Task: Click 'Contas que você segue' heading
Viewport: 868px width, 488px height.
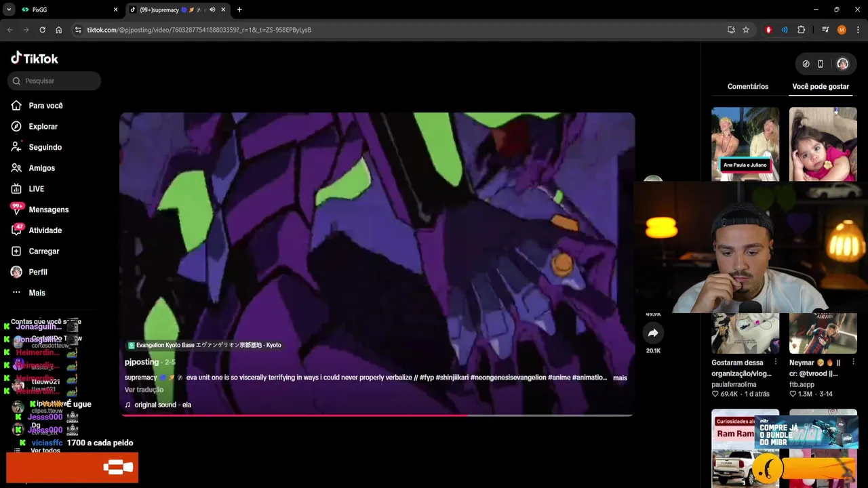Action: [x=46, y=322]
